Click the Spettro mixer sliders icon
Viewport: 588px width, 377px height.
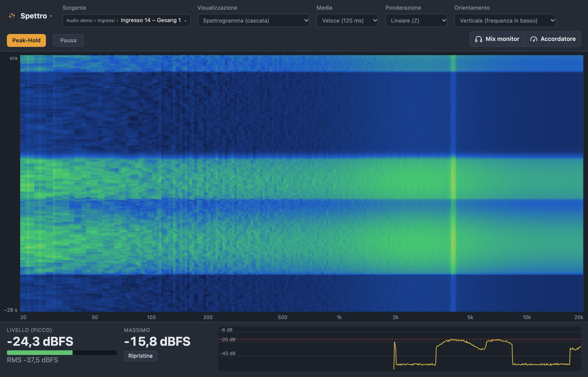point(12,16)
